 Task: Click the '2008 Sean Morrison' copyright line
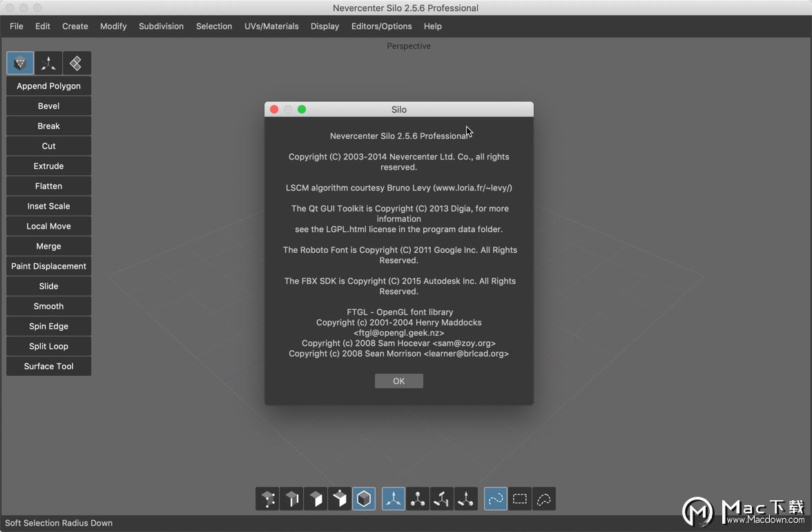[399, 354]
